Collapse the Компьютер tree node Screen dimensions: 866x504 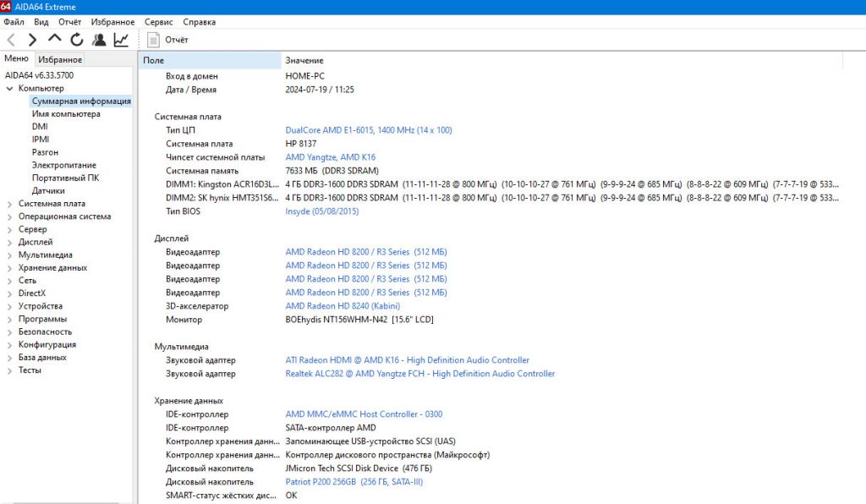point(9,88)
